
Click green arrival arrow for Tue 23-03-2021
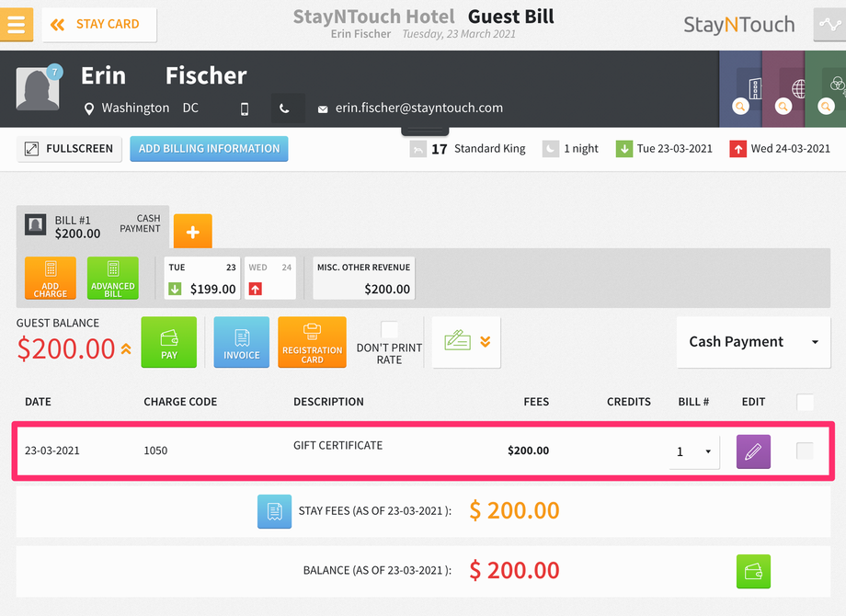pos(623,149)
